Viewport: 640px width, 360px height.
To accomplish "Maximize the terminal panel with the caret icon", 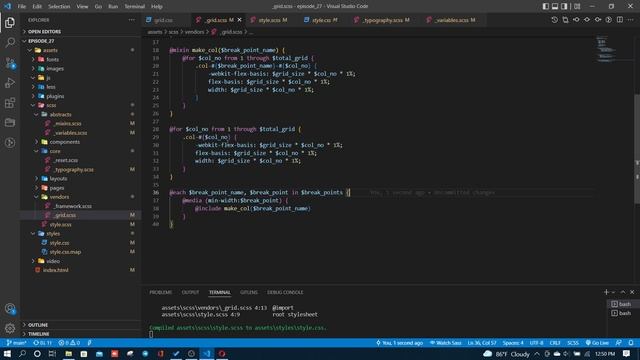I will tap(622, 292).
